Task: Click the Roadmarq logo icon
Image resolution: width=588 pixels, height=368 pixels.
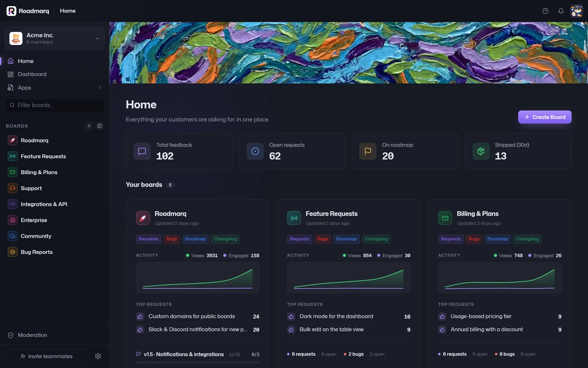Action: click(x=11, y=11)
